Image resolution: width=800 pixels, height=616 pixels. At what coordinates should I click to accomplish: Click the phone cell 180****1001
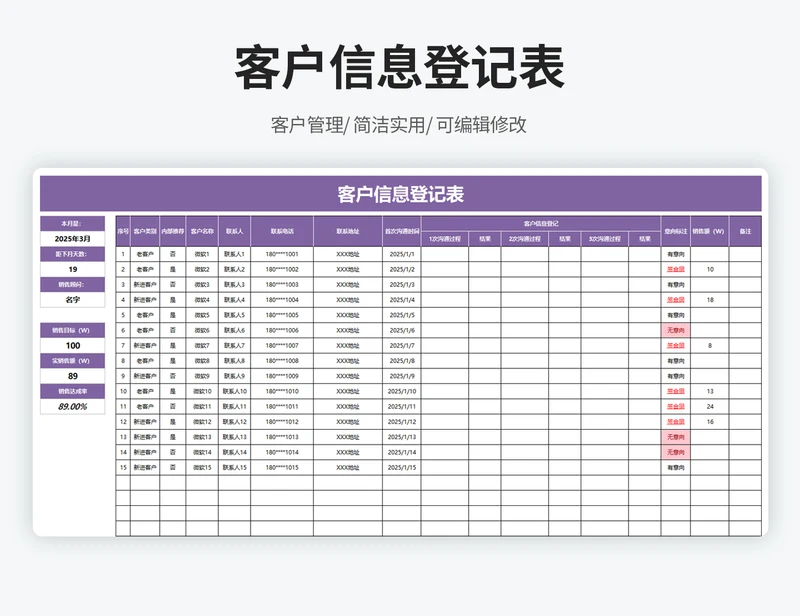click(280, 254)
